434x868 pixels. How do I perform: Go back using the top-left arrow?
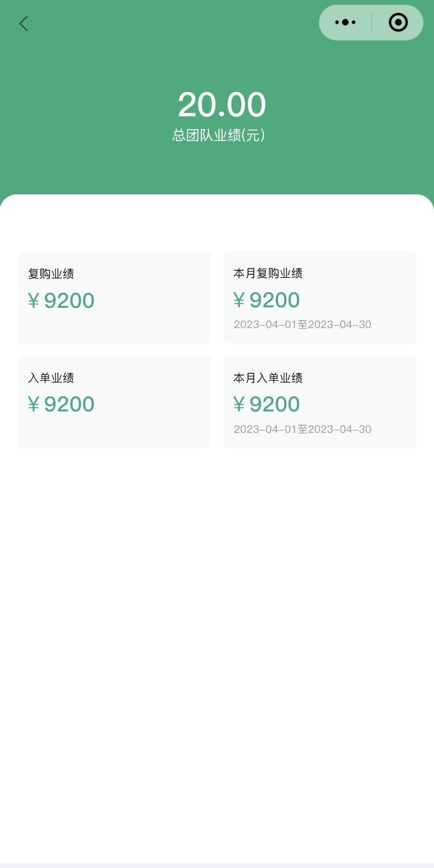(23, 24)
